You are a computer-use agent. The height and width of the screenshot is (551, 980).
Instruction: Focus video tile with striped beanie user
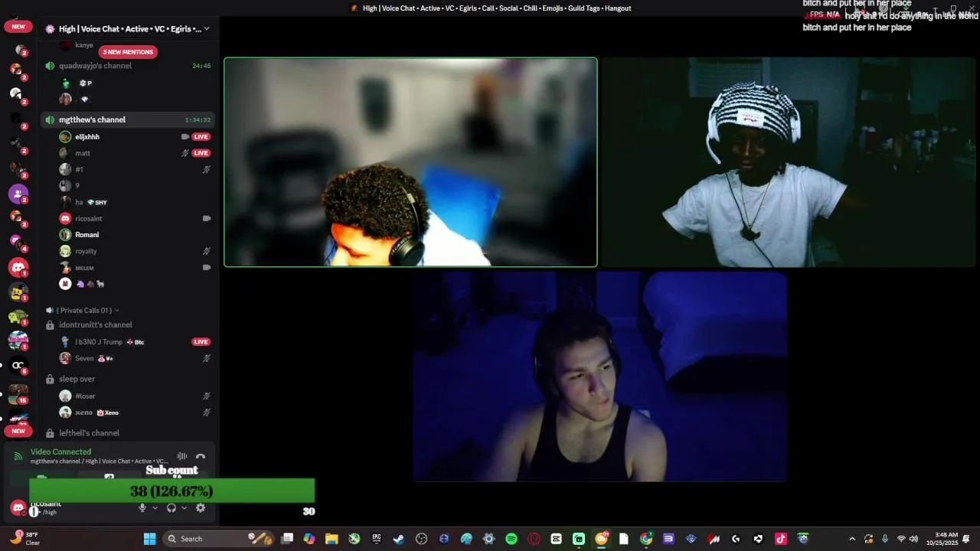(x=789, y=162)
